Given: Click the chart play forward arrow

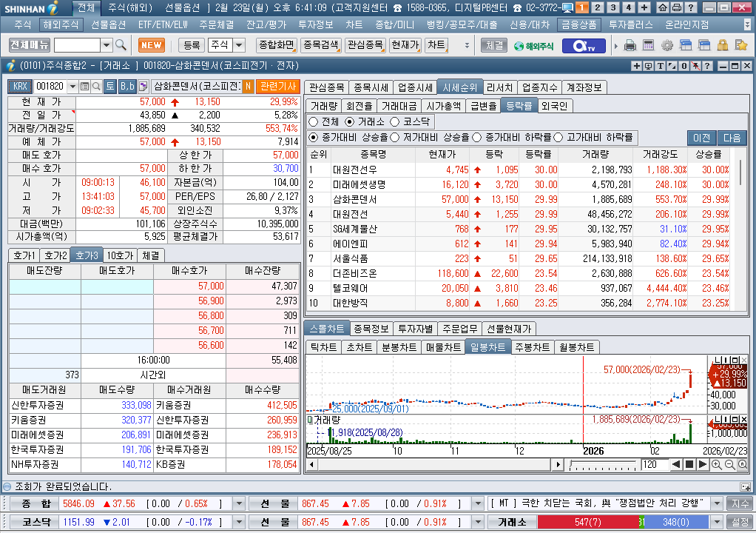Looking at the screenshot, I should click(x=703, y=464).
